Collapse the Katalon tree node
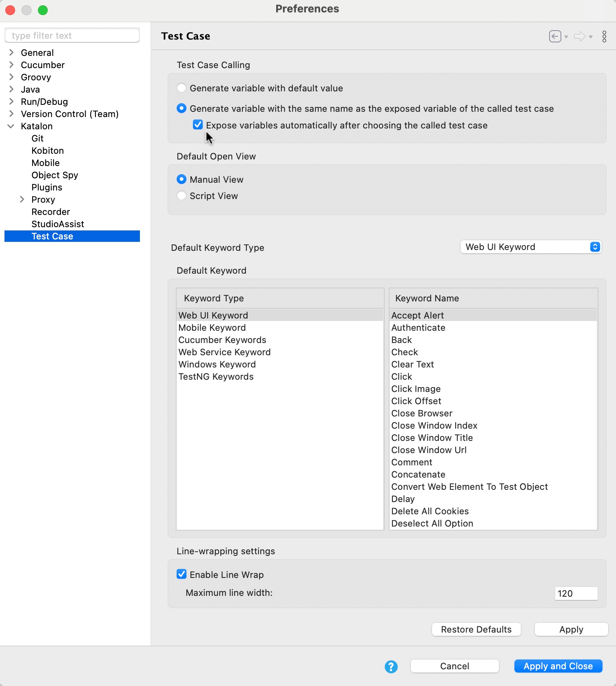This screenshot has width=616, height=686. [11, 126]
